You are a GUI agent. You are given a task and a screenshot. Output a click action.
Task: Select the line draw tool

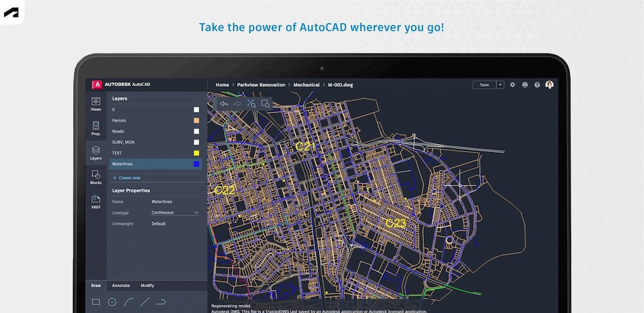point(145,302)
